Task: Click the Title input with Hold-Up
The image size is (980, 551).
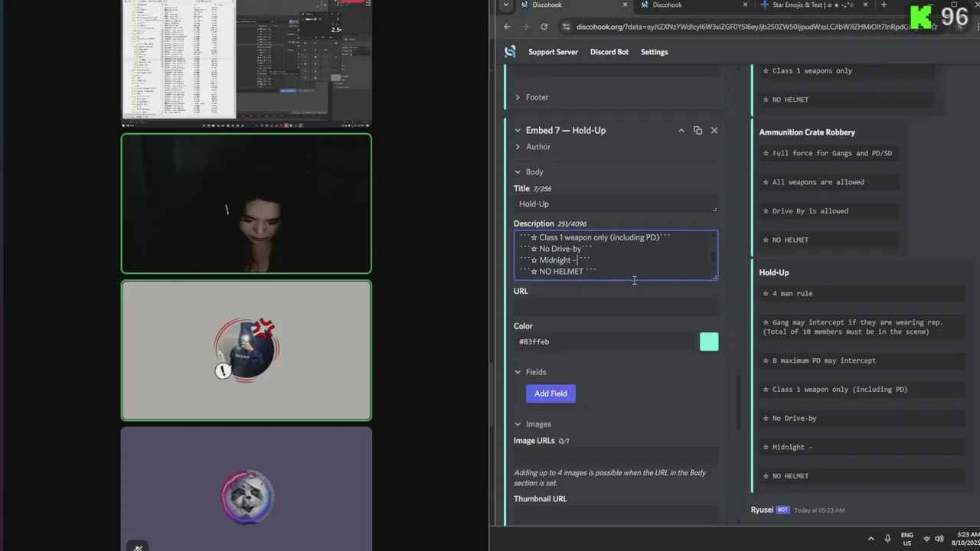Action: (616, 204)
